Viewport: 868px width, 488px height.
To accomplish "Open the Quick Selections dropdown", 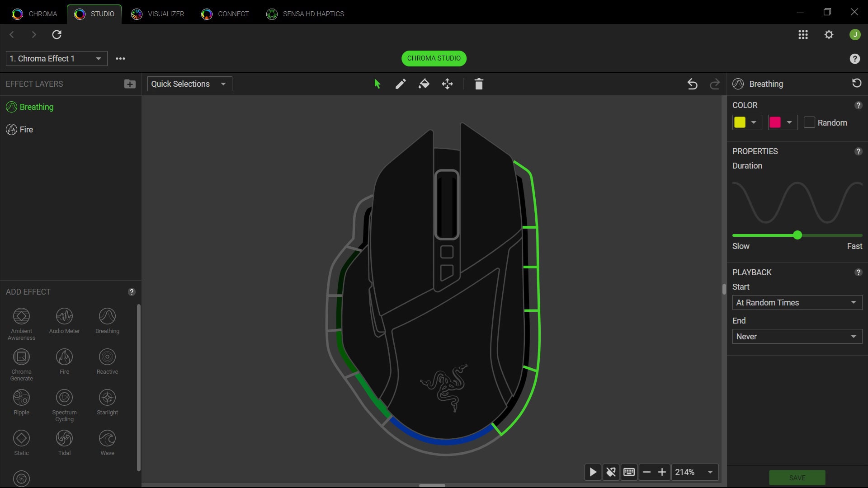I will click(189, 84).
